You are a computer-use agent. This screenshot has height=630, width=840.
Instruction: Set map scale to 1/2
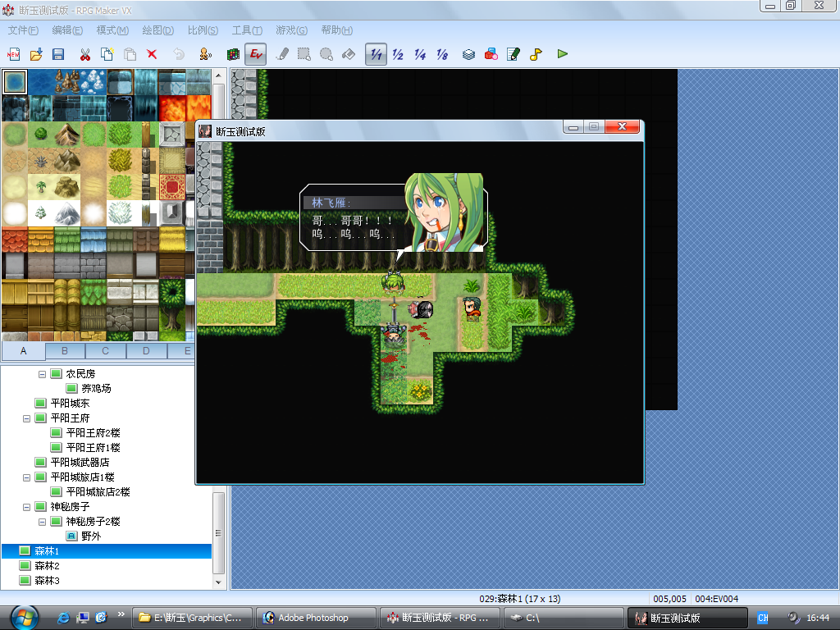398,54
